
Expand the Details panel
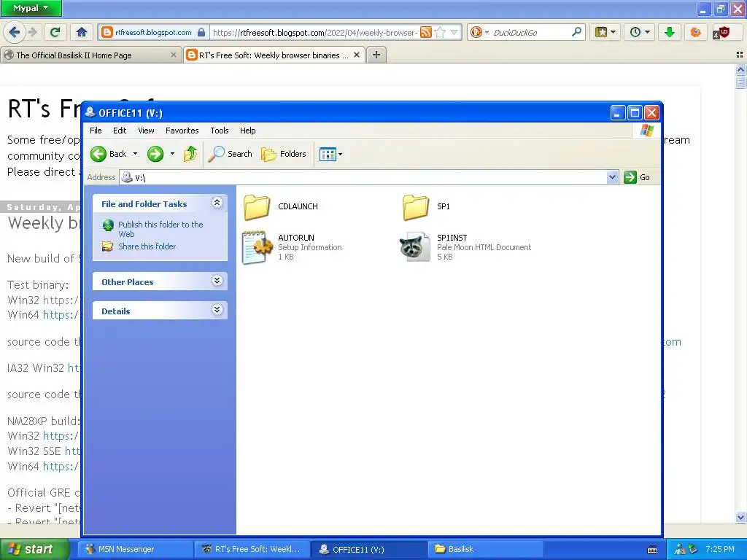(x=217, y=310)
